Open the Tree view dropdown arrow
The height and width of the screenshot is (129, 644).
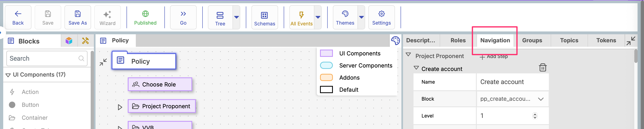tap(236, 17)
